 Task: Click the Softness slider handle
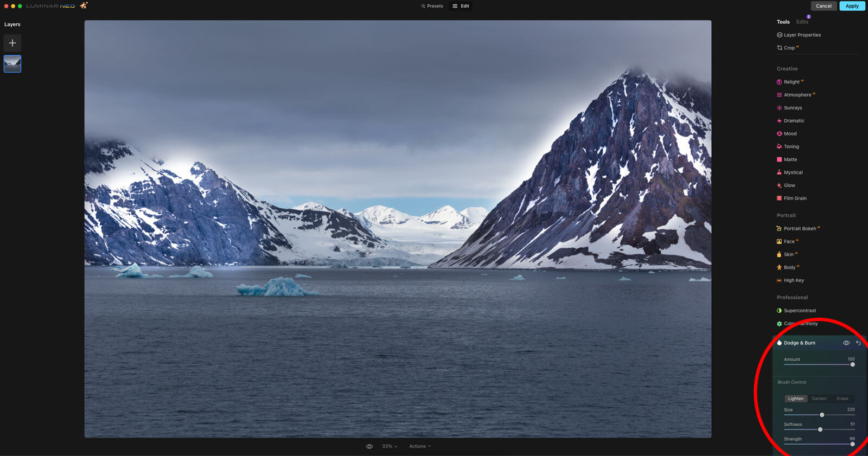point(820,429)
